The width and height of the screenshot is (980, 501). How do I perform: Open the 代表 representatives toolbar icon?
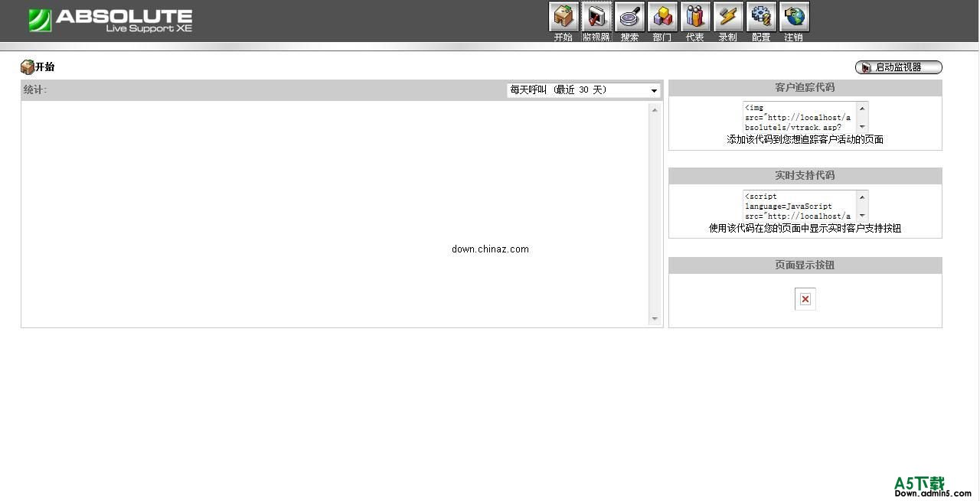[695, 17]
